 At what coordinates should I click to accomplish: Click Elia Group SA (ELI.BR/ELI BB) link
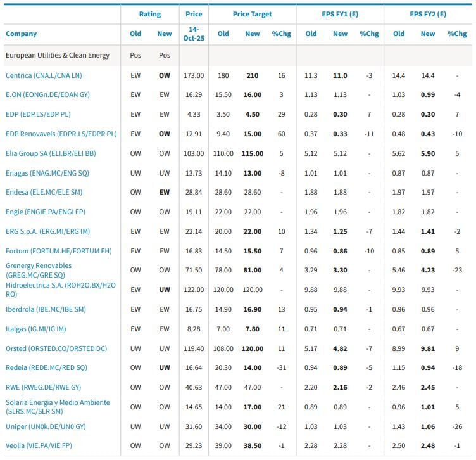click(51, 153)
